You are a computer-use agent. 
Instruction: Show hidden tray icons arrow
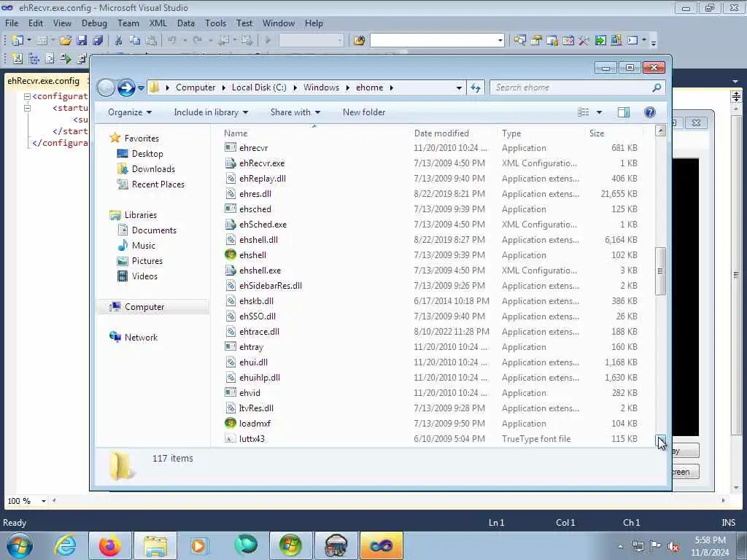[x=620, y=547]
